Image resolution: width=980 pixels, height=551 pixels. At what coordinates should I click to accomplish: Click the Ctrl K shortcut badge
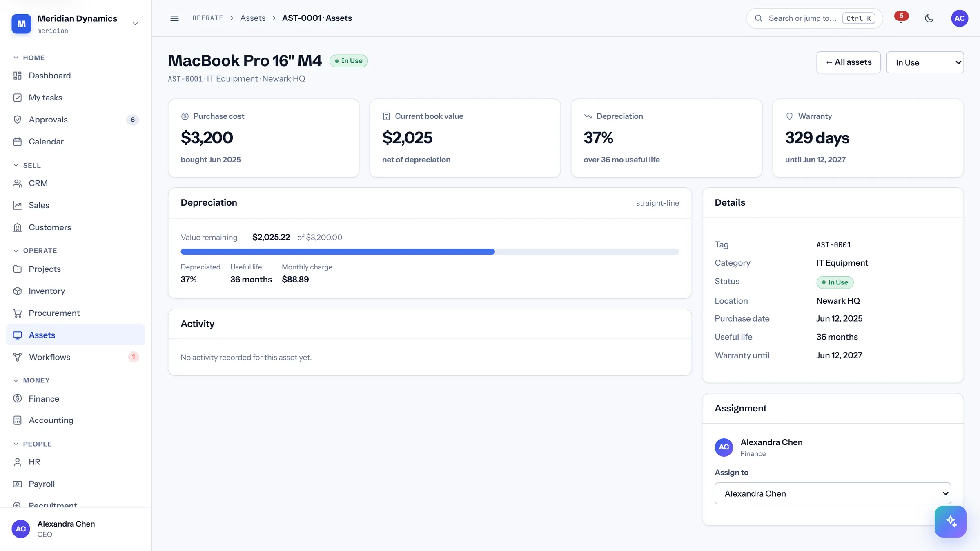tap(858, 18)
